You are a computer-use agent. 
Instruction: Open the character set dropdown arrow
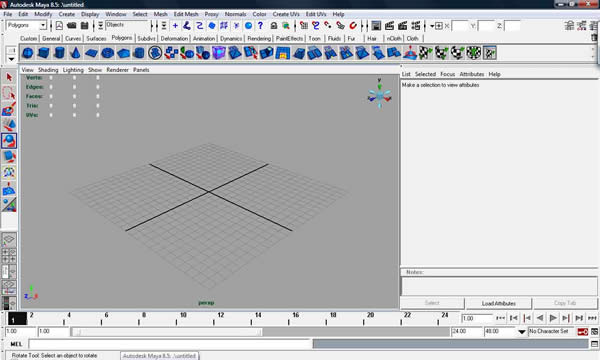point(522,332)
